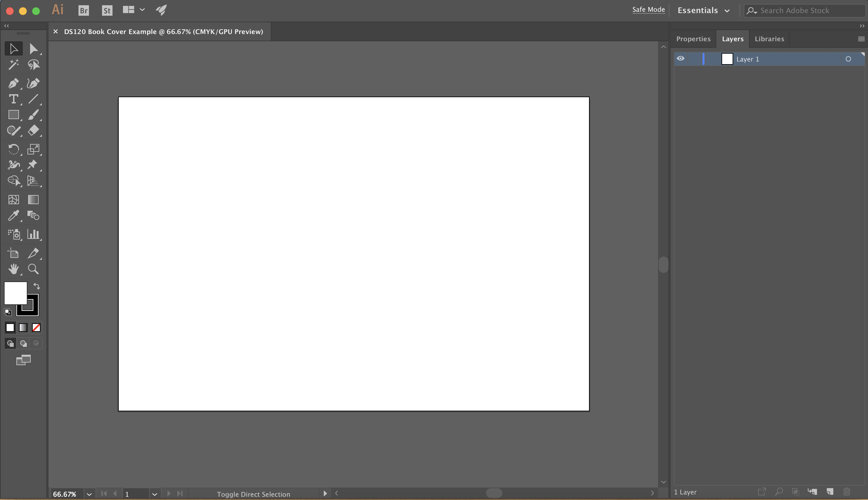Viewport: 868px width, 500px height.
Task: Select the Paintbrush tool
Action: point(33,114)
